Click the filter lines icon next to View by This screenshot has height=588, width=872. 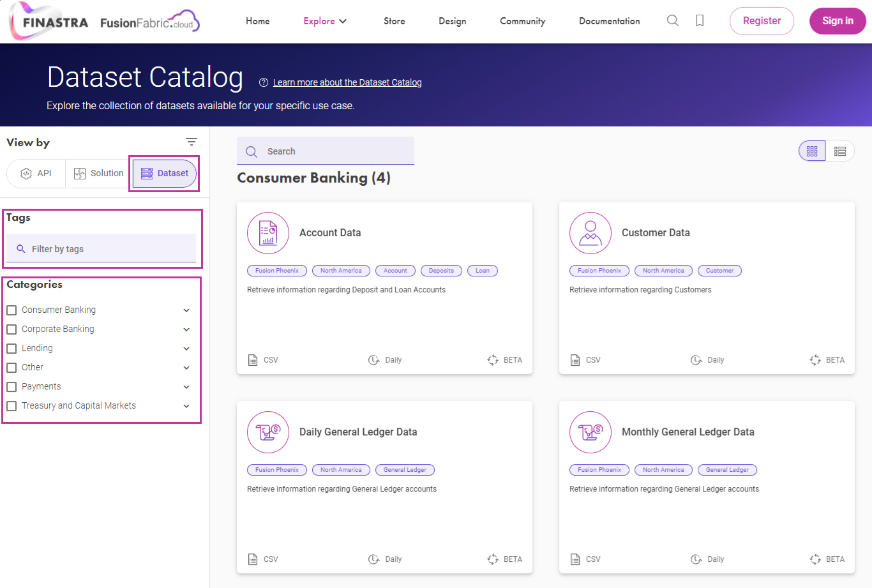(192, 142)
